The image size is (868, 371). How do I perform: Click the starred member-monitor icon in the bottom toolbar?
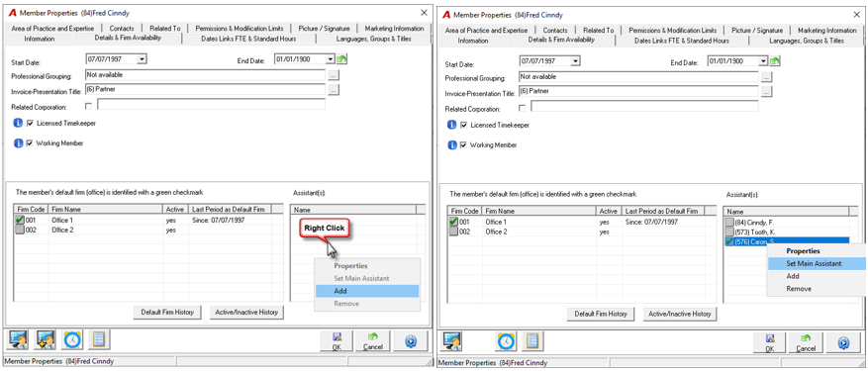45,339
